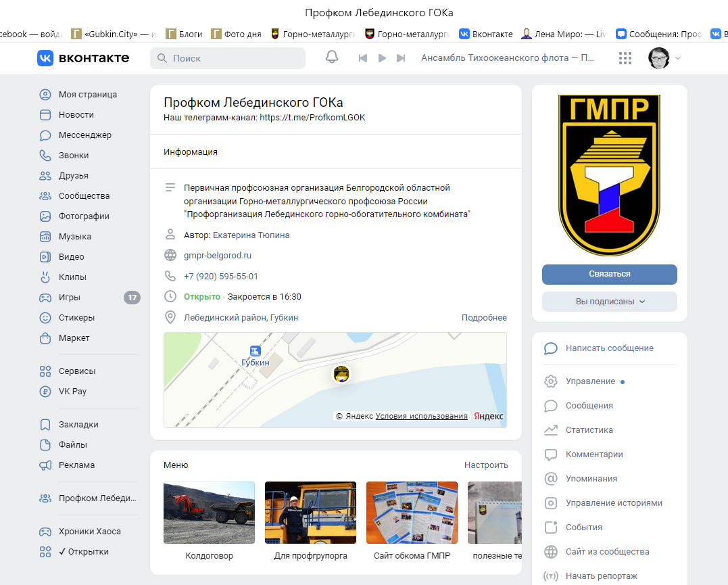
Task: Open Моя страница in sidebar
Action: [88, 94]
